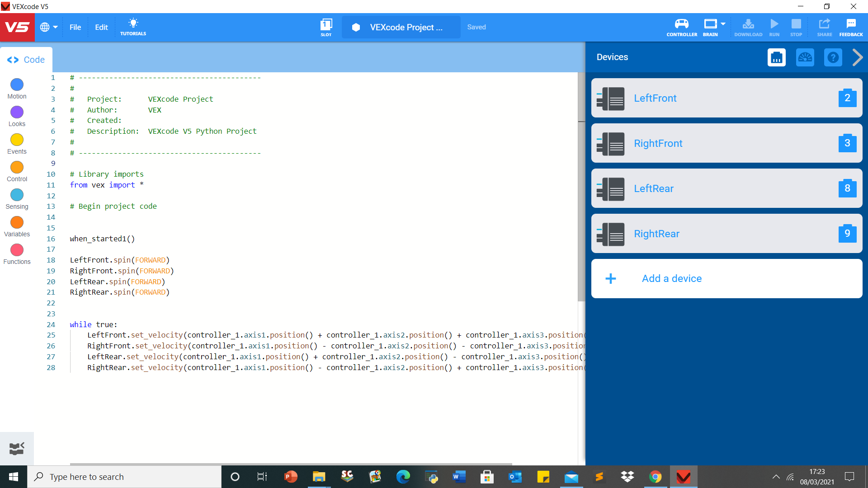
Task: Open the Help question mark
Action: pyautogui.click(x=833, y=57)
